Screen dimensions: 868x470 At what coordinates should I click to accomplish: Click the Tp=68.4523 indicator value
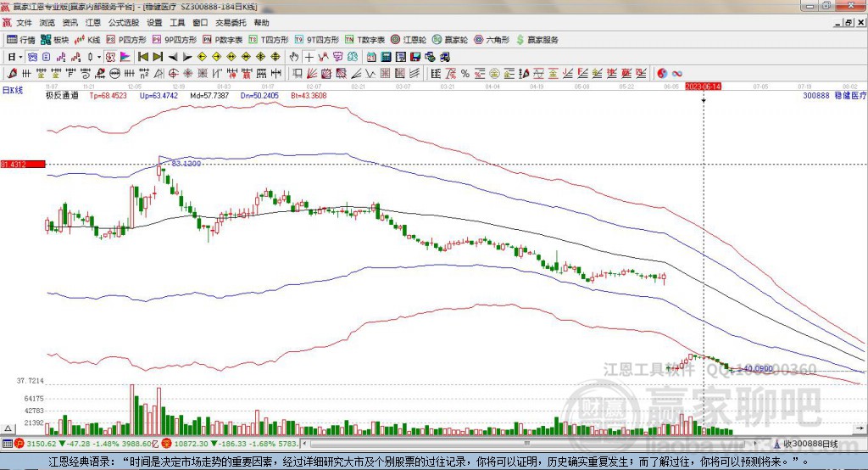point(108,95)
